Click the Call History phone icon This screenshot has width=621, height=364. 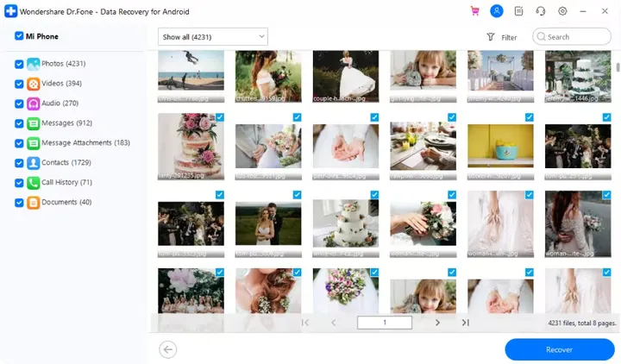click(x=34, y=183)
